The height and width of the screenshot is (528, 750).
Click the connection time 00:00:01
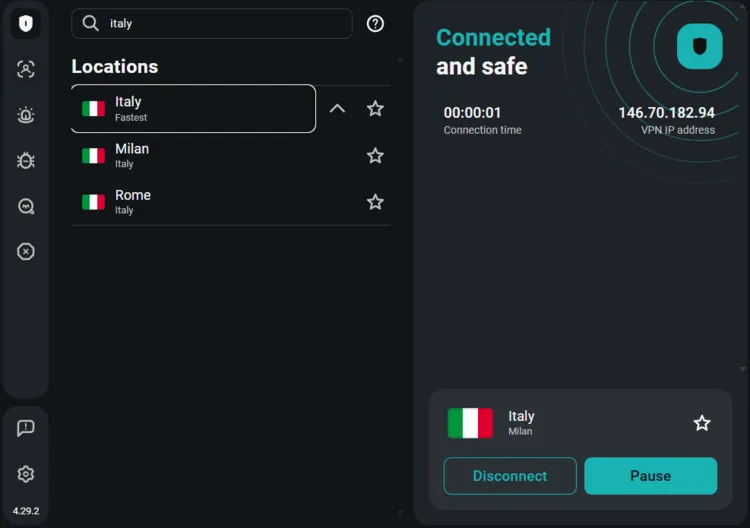coord(472,112)
